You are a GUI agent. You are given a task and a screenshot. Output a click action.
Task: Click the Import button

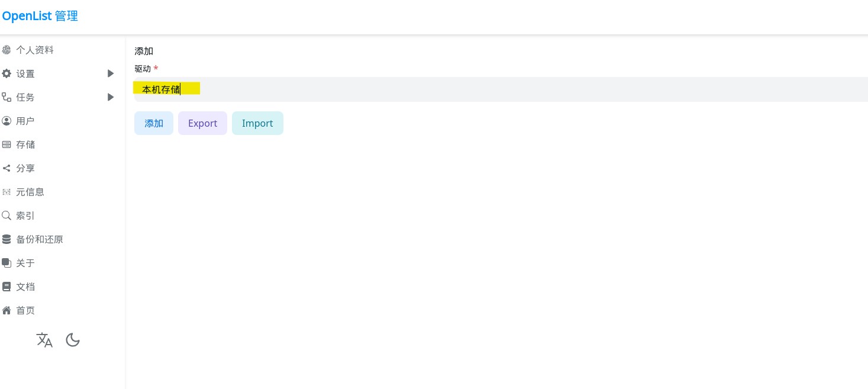click(x=257, y=123)
